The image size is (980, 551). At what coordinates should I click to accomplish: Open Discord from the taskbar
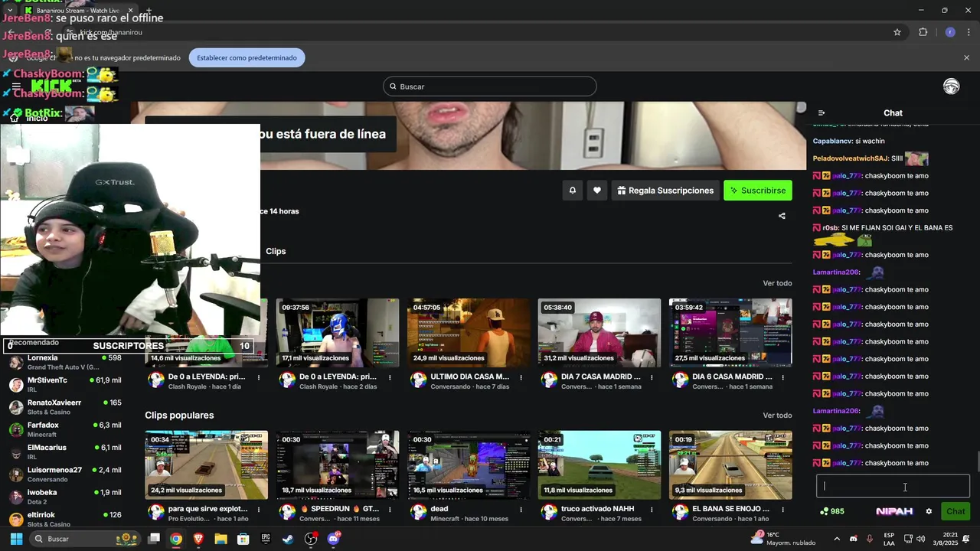pyautogui.click(x=334, y=539)
